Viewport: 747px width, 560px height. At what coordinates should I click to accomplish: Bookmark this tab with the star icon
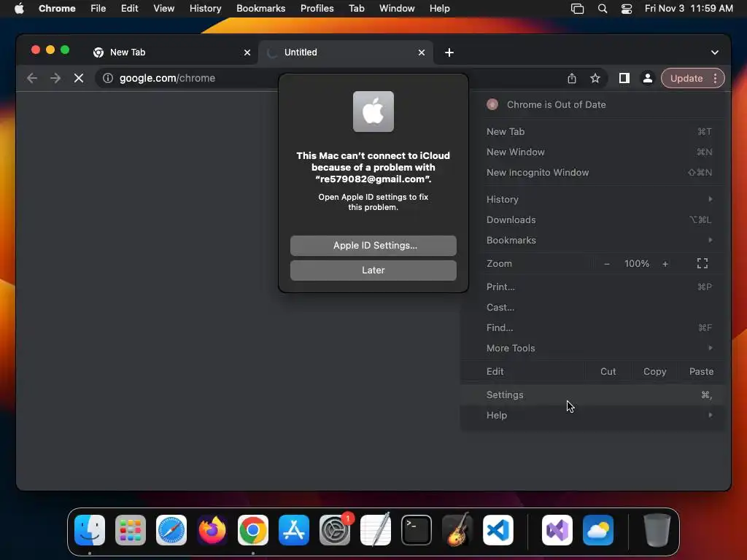point(595,78)
